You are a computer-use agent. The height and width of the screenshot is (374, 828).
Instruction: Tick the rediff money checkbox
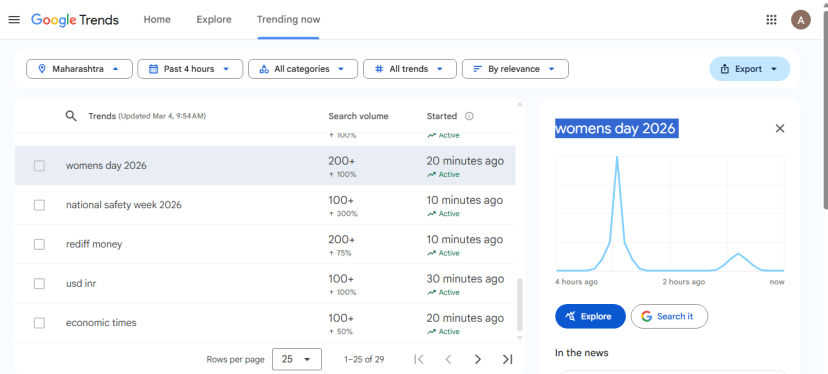point(39,244)
